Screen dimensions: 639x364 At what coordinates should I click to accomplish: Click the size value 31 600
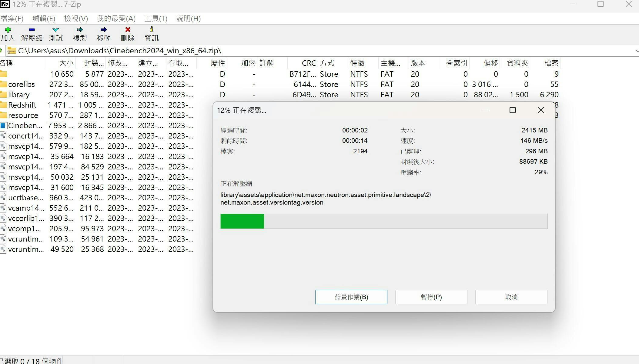click(62, 187)
